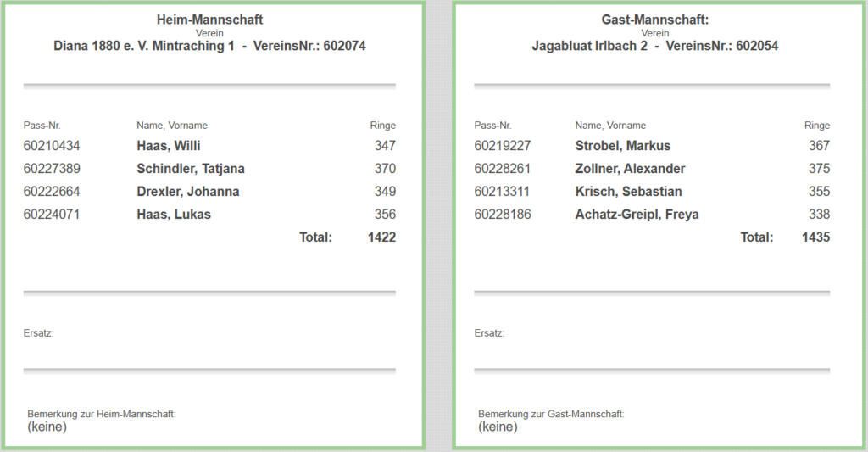Click the guest team Ringe column header
868x452 pixels.
(817, 126)
